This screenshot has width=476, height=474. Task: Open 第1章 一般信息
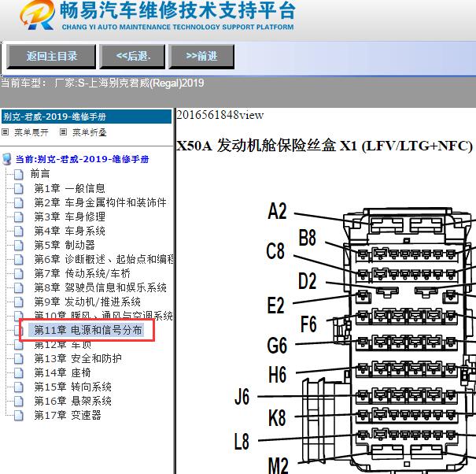point(69,188)
